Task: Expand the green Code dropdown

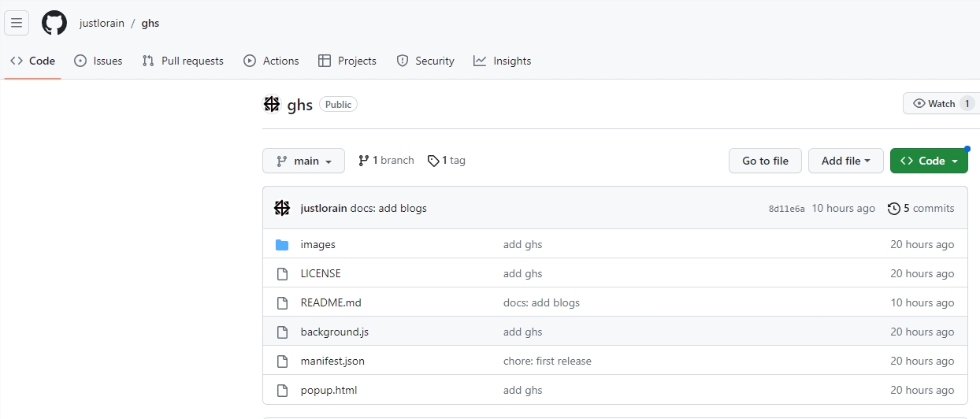Action: click(929, 161)
